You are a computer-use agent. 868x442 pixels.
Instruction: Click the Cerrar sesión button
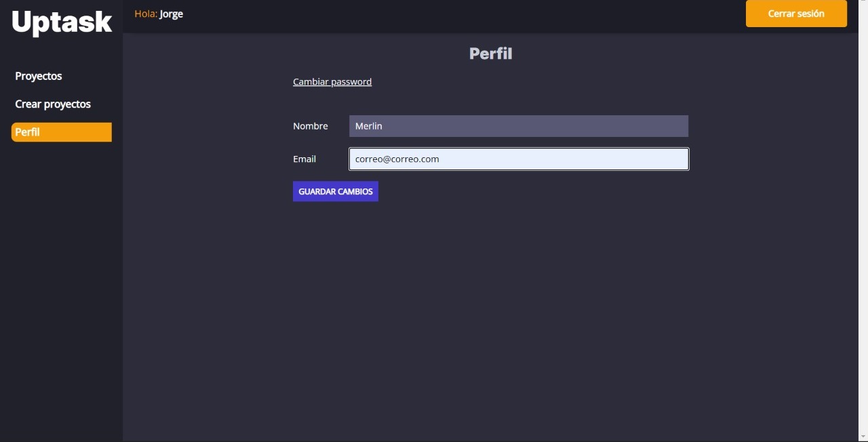(x=796, y=14)
